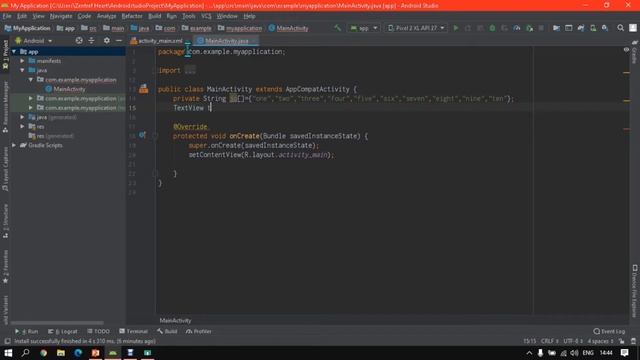Image resolution: width=640 pixels, height=360 pixels.
Task: Click the 4 spaces indent status entry
Action: (x=600, y=341)
